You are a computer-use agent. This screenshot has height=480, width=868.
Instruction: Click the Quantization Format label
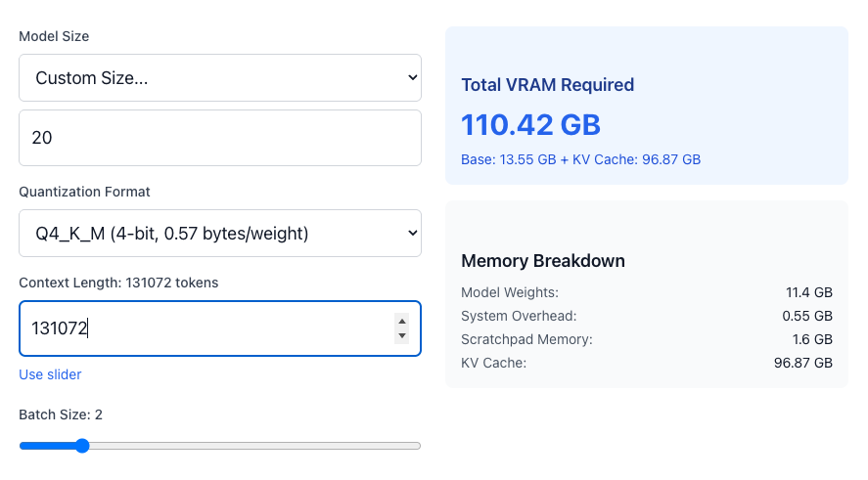[x=85, y=192]
